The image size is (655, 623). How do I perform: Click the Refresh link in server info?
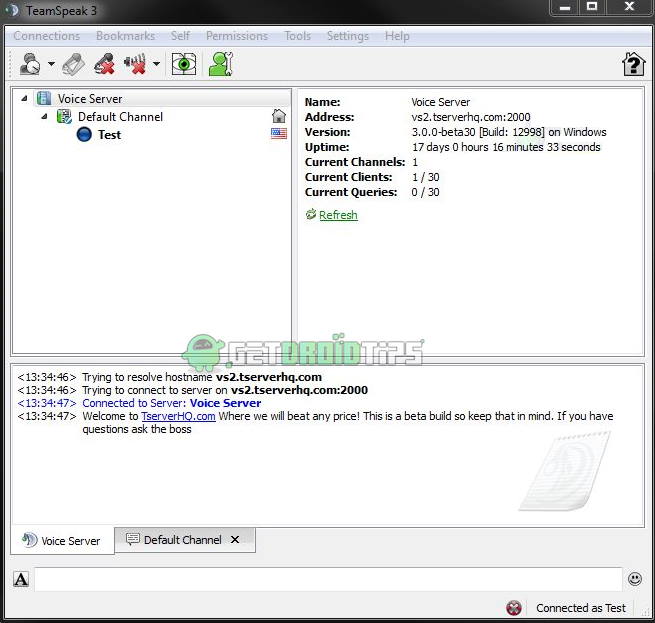[338, 215]
